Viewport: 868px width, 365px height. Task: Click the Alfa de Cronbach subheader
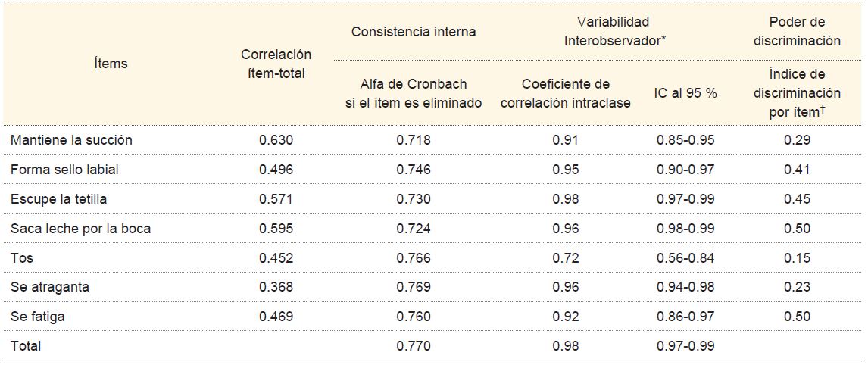point(413,93)
